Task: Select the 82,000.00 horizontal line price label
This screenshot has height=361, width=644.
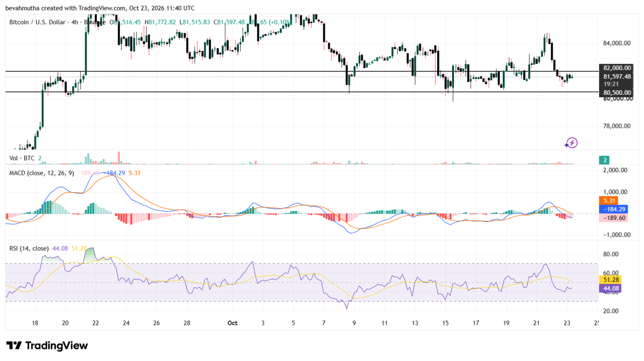Action: tap(616, 68)
